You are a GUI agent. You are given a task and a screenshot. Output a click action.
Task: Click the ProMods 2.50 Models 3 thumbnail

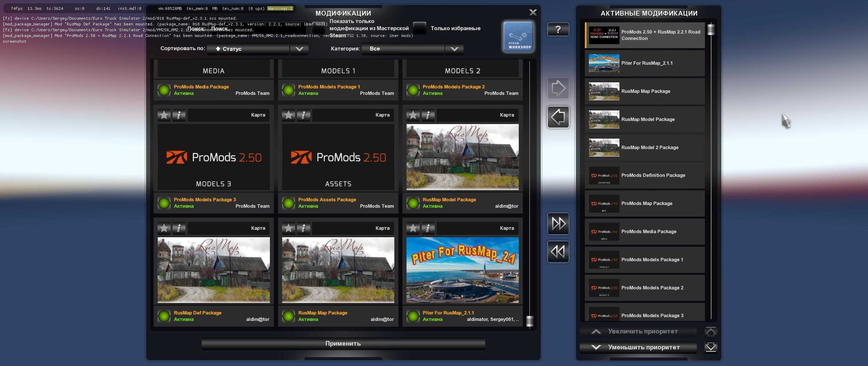pyautogui.click(x=214, y=157)
